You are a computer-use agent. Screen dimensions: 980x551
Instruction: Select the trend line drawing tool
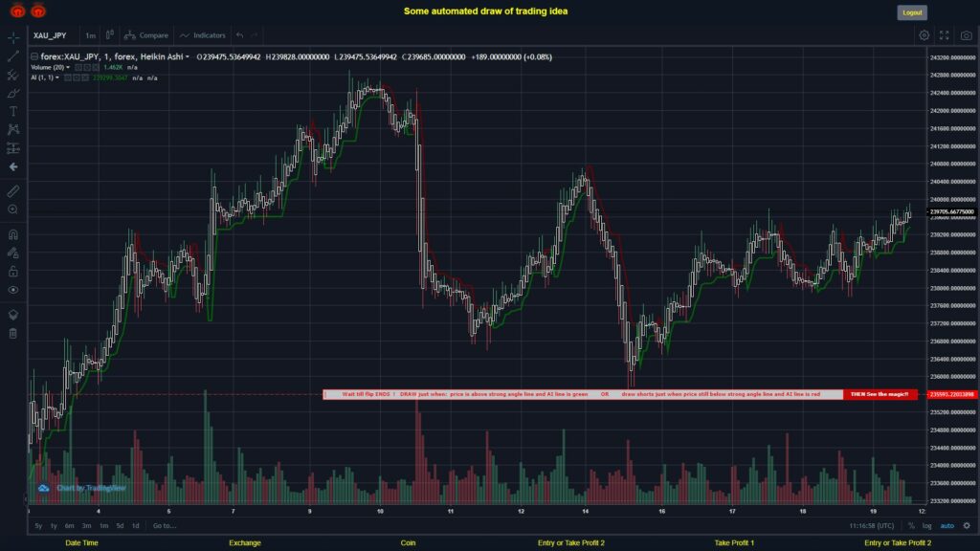pos(13,56)
